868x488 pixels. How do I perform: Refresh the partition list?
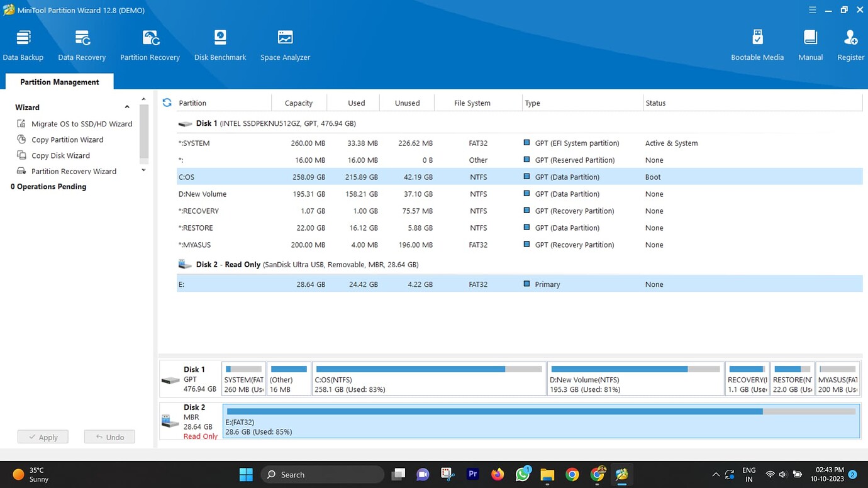point(167,103)
